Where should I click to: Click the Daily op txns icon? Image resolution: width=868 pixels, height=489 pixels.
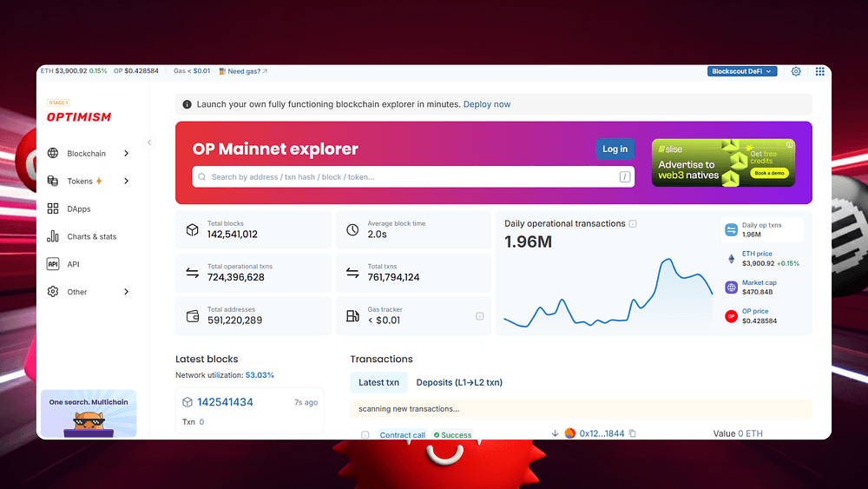point(731,230)
